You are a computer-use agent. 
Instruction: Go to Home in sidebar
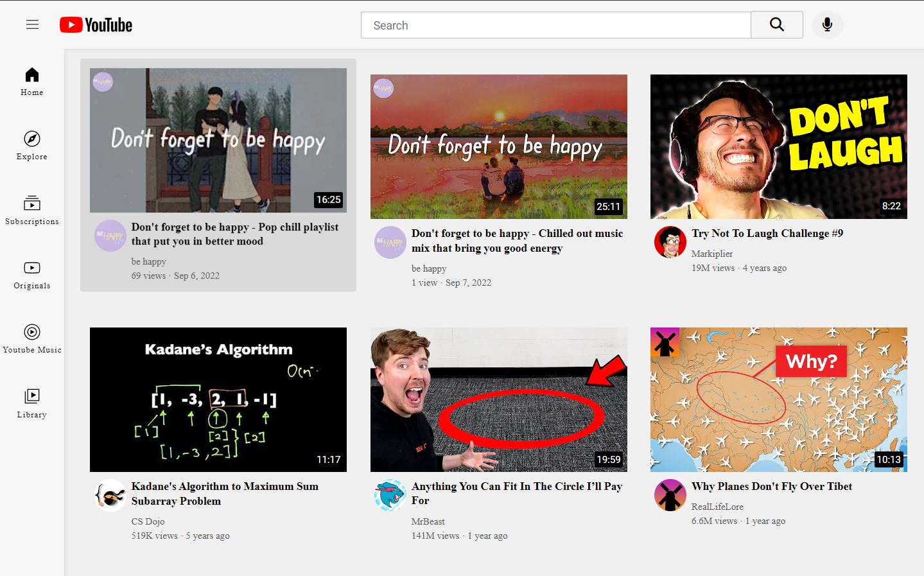coord(32,82)
